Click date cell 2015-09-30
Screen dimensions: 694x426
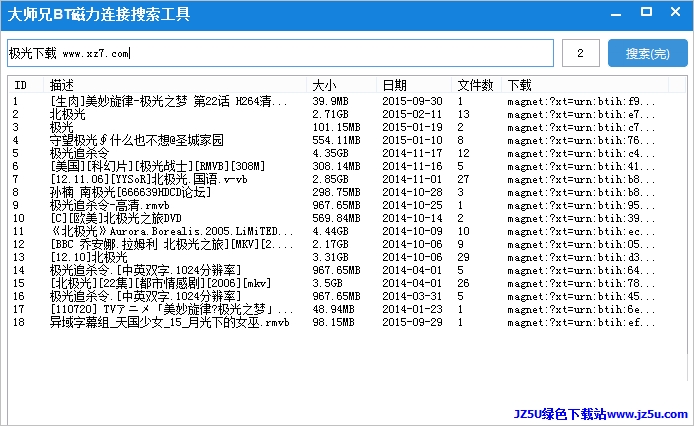413,101
